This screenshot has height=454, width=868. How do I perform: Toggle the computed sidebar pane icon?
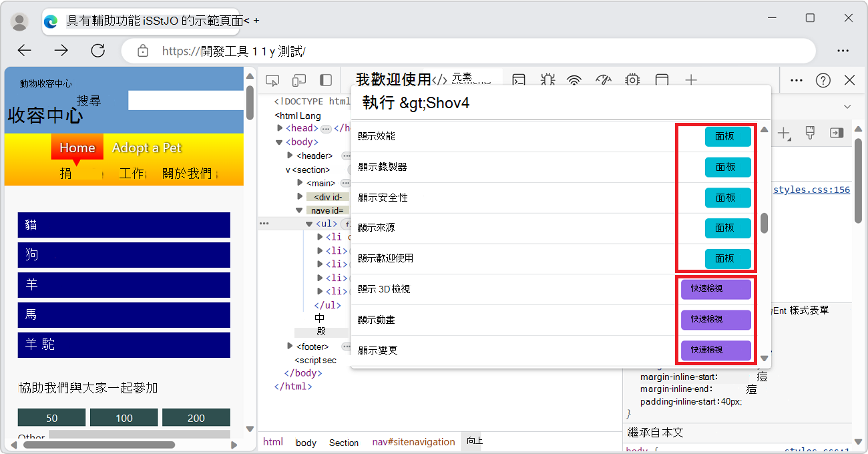point(837,133)
